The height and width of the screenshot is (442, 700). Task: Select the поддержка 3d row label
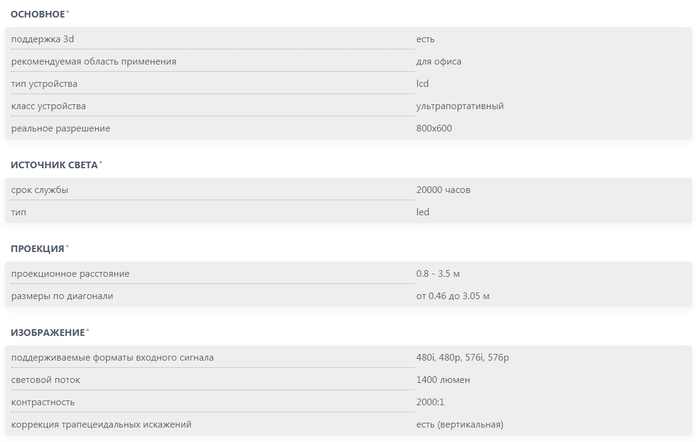pyautogui.click(x=43, y=39)
